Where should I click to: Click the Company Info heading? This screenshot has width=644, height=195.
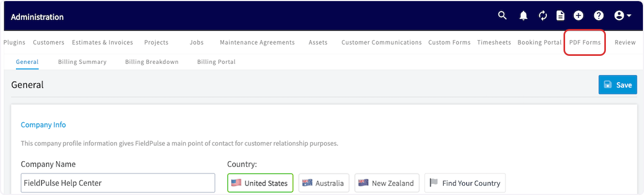pyautogui.click(x=43, y=125)
